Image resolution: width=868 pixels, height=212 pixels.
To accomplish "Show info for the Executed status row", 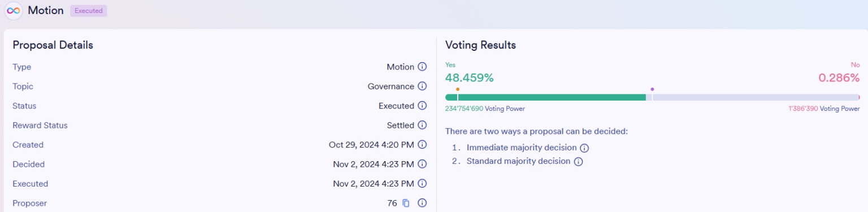I will [x=422, y=106].
